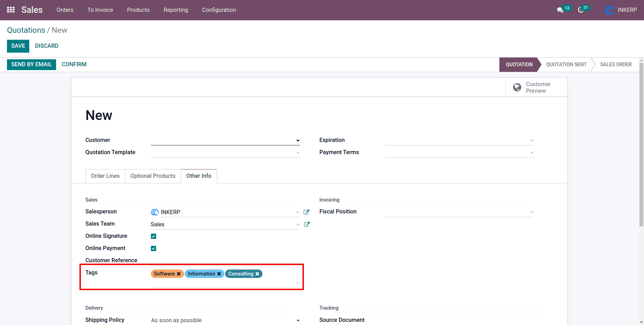Open the Configuration menu
This screenshot has height=325, width=644.
(x=219, y=10)
